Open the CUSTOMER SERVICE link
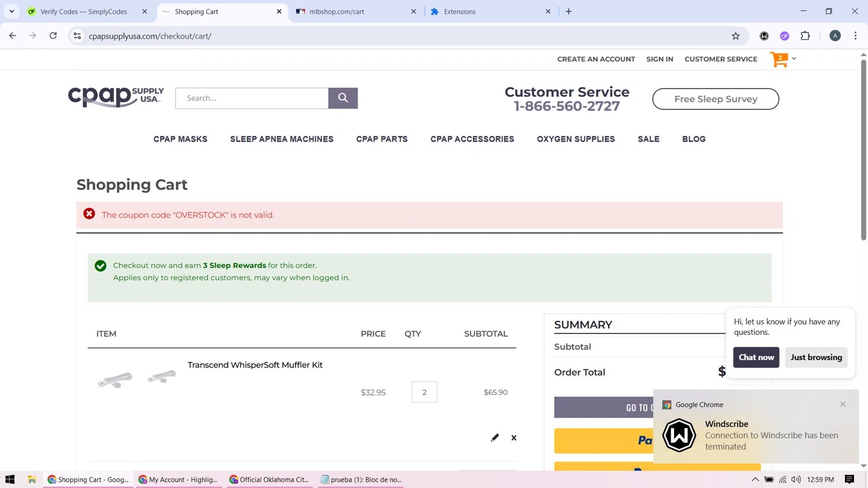 721,59
